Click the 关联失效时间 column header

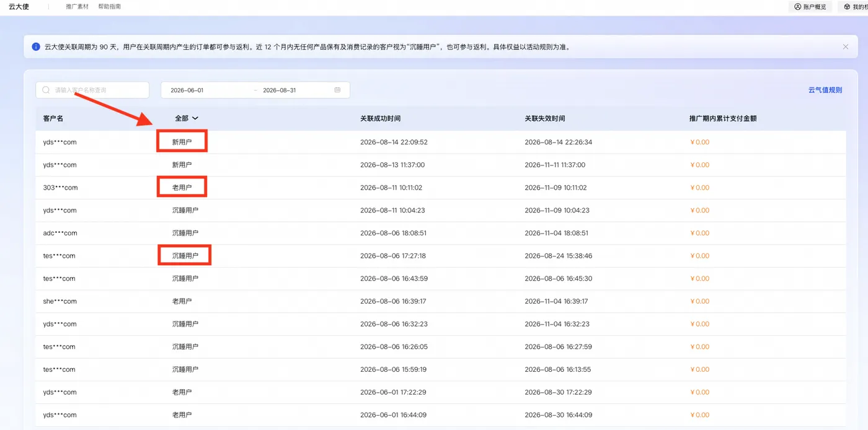(544, 118)
